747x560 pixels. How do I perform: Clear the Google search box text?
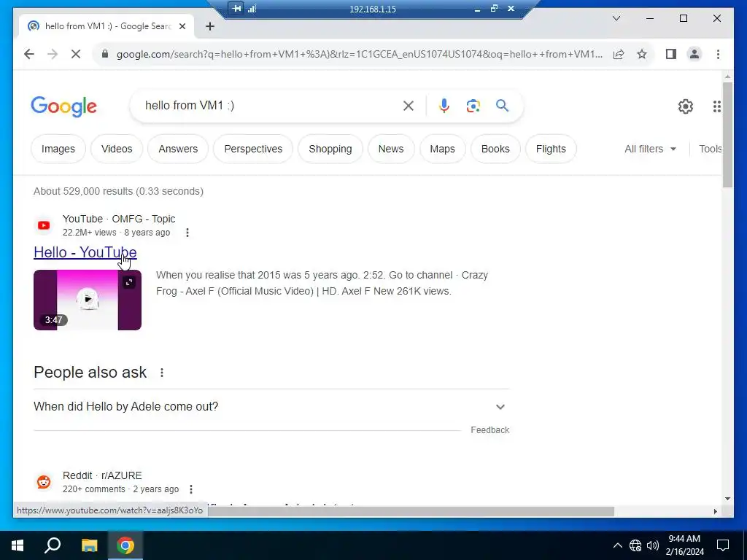point(409,106)
